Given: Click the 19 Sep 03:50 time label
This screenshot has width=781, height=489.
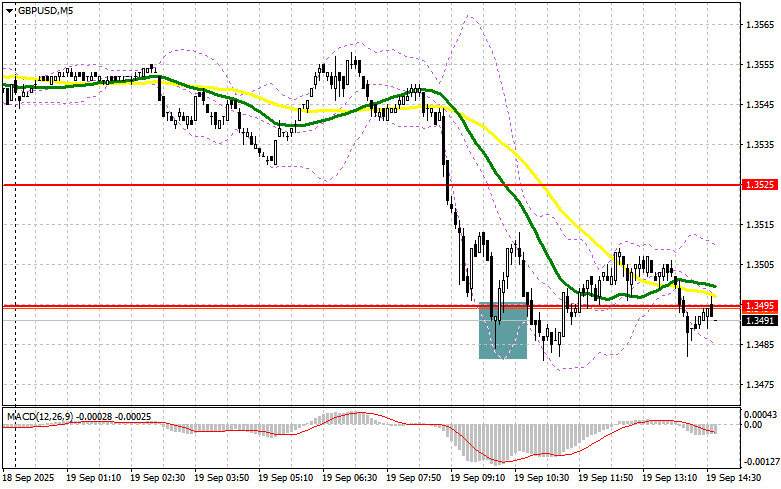Looking at the screenshot, I should click(222, 478).
